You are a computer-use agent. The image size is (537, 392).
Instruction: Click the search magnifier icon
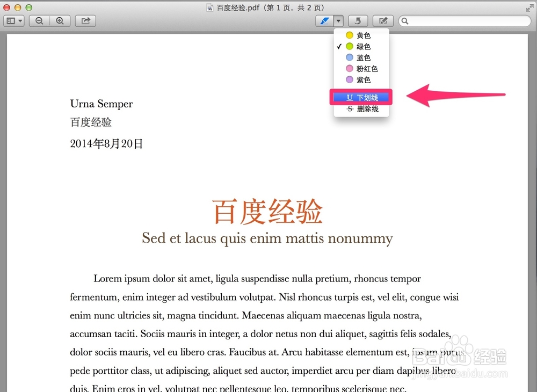click(405, 21)
